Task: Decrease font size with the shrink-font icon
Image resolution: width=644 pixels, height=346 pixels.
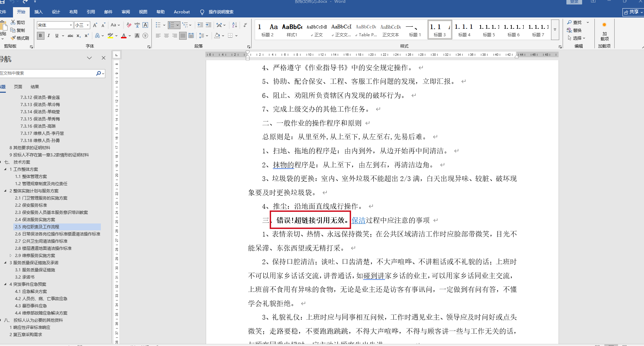Action: (103, 25)
